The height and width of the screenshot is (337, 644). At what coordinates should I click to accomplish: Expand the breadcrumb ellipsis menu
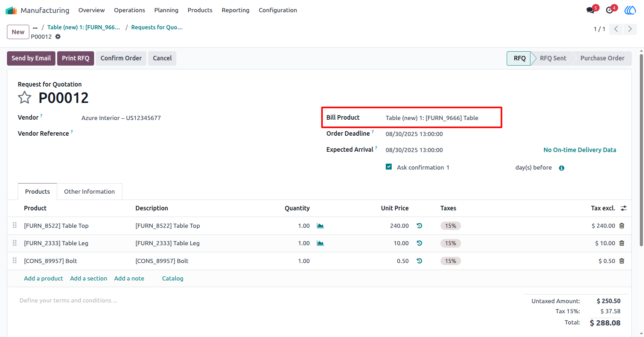pyautogui.click(x=35, y=28)
